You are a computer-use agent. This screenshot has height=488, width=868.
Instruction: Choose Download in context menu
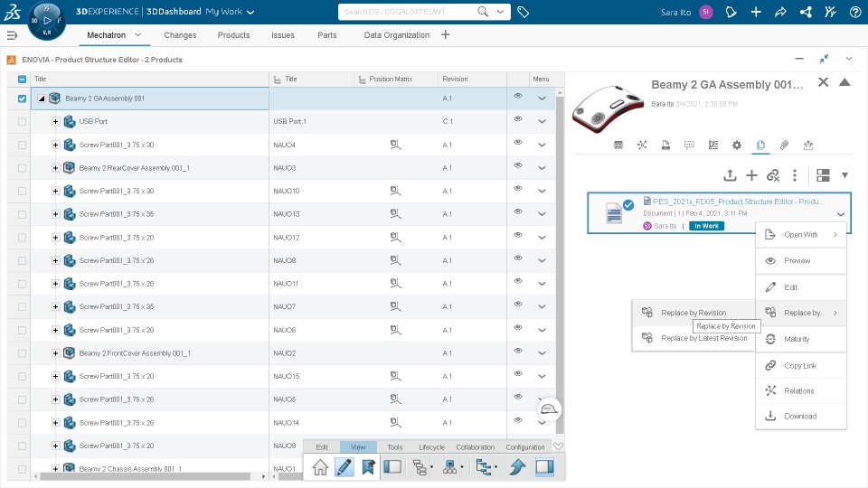click(800, 416)
